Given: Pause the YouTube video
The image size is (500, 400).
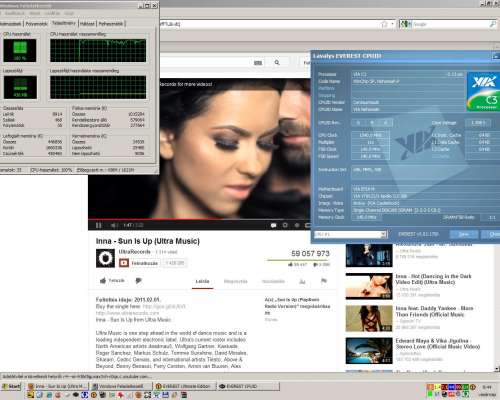Looking at the screenshot, I should point(99,225).
